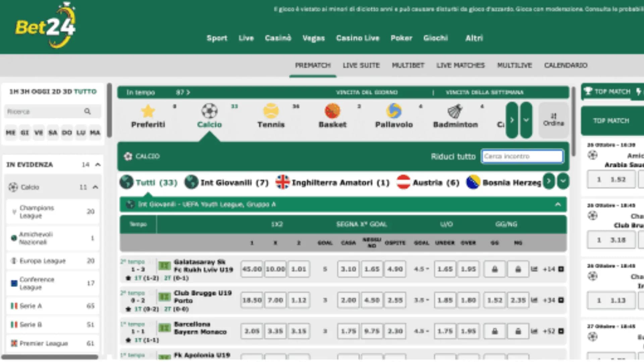Select the Badminton shuttlecock icon
This screenshot has width=644, height=362.
click(455, 111)
